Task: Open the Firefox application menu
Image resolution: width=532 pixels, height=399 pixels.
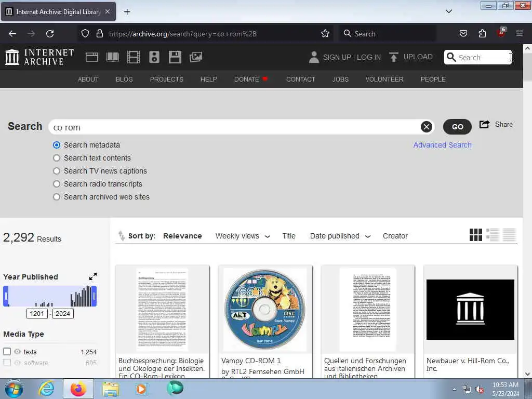Action: [520, 34]
